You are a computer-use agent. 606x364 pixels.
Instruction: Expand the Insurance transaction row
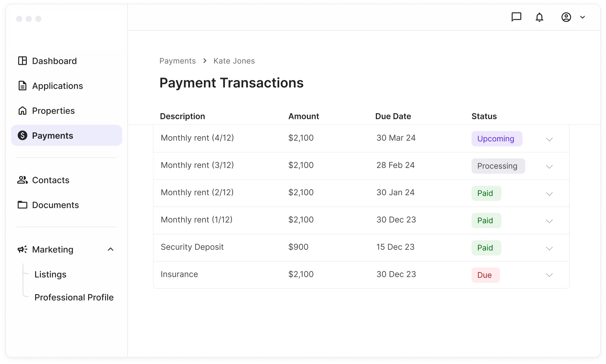point(549,275)
